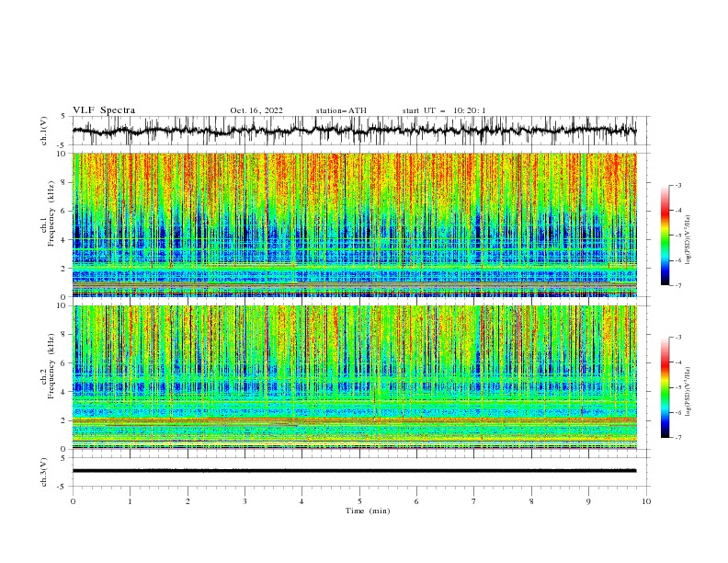Click the color scale bar beside ch.1 spectrogram
Viewport: 728px width, 563px height.
(665, 236)
